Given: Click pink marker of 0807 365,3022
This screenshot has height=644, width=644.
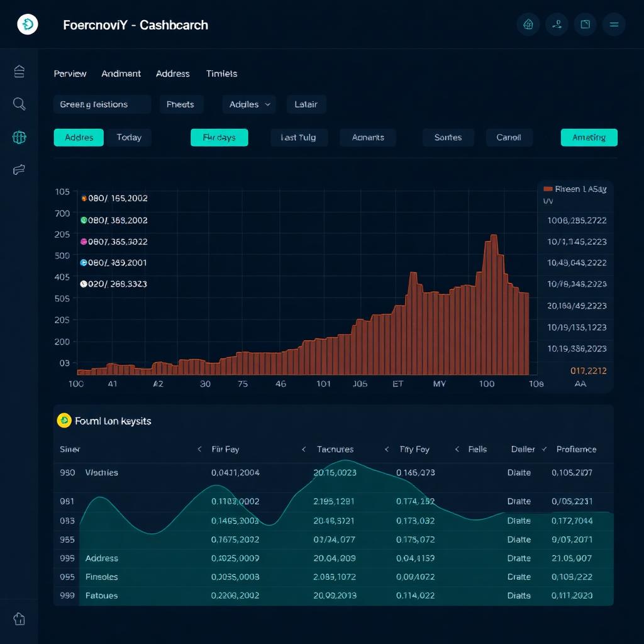Looking at the screenshot, I should coord(84,241).
